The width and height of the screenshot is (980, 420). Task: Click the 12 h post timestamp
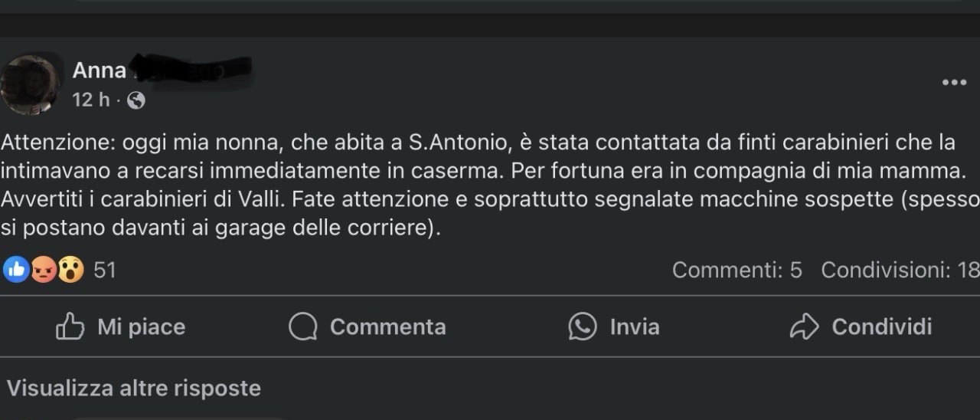tap(91, 100)
